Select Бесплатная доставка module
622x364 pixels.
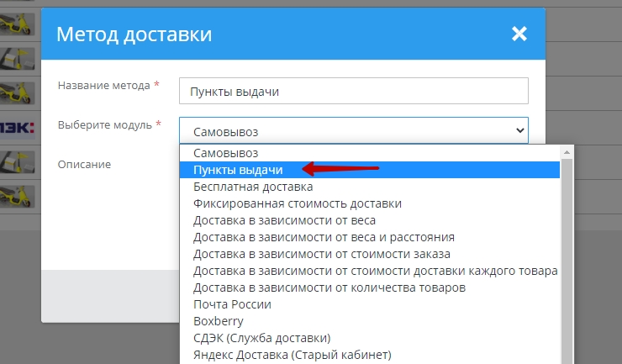pos(253,187)
